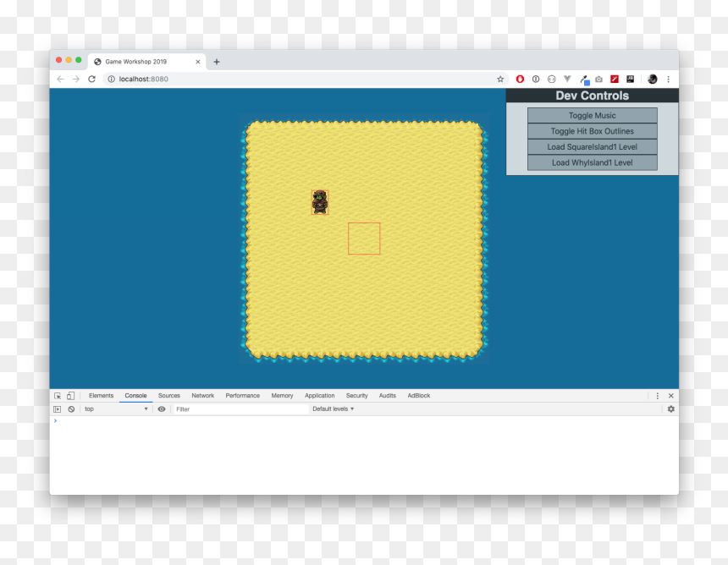Screen dimensions: 728x565
Task: Click the empty red hit box outline
Action: pyautogui.click(x=364, y=239)
